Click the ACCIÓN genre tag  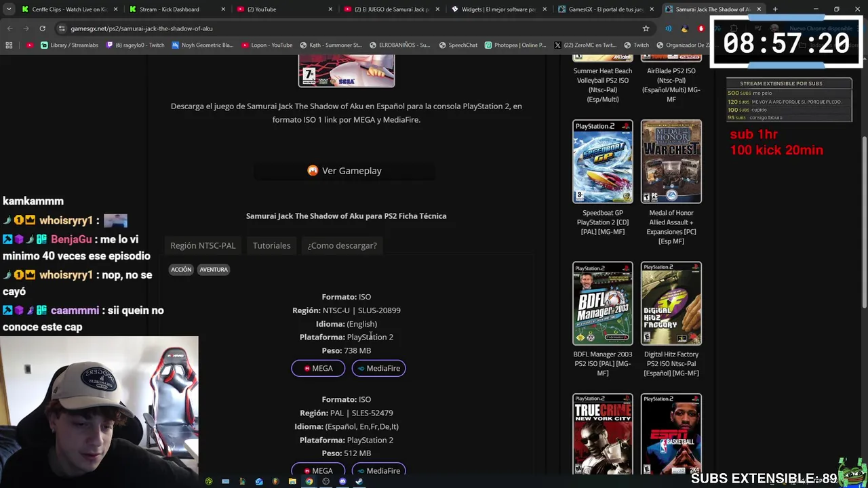pos(181,269)
